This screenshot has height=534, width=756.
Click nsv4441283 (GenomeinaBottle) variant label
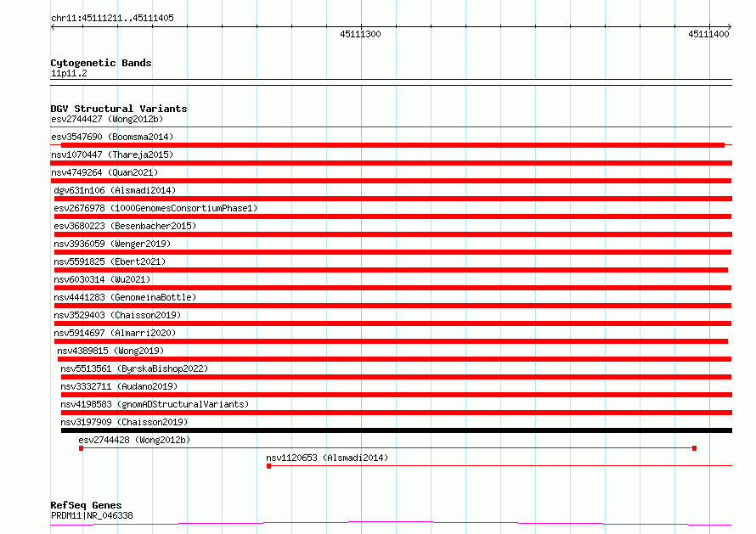tap(125, 297)
